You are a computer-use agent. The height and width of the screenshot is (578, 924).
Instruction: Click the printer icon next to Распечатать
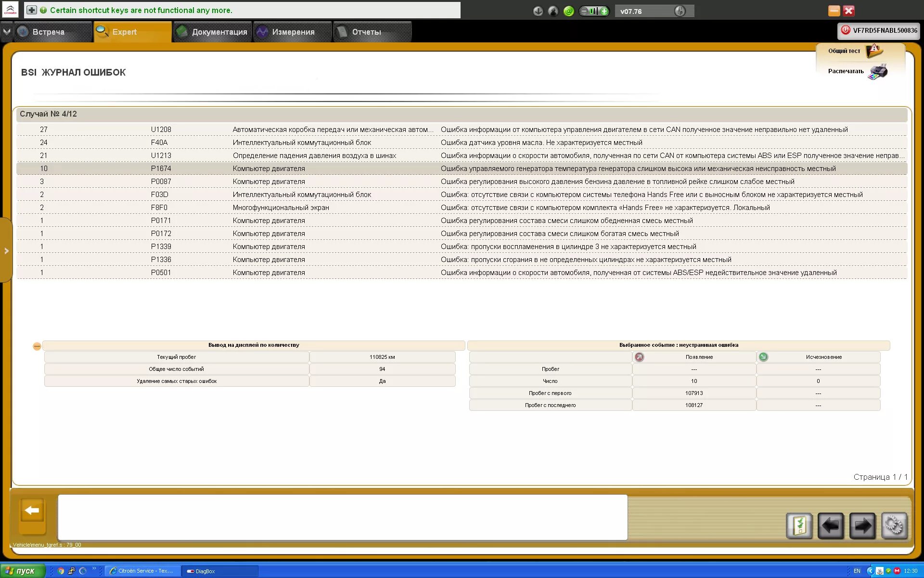(878, 71)
